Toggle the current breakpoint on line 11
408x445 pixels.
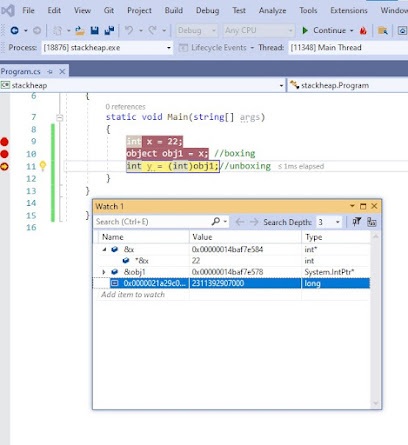click(x=4, y=166)
